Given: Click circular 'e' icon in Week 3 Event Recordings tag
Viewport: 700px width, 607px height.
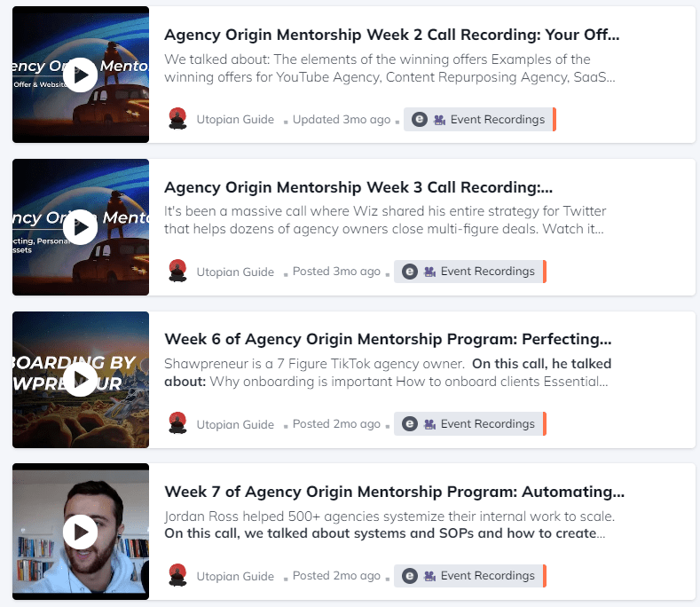Looking at the screenshot, I should pyautogui.click(x=410, y=272).
